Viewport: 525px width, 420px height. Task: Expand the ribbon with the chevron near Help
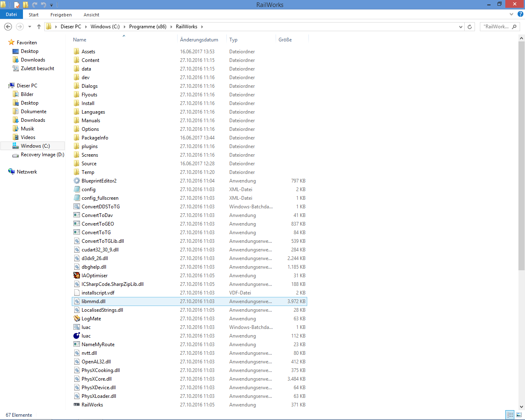click(x=511, y=14)
